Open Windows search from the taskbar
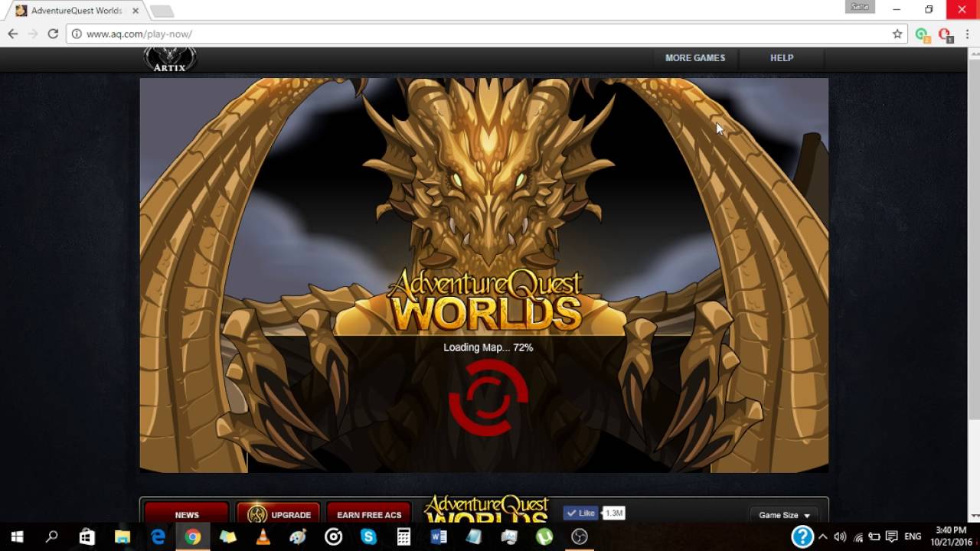 52,537
